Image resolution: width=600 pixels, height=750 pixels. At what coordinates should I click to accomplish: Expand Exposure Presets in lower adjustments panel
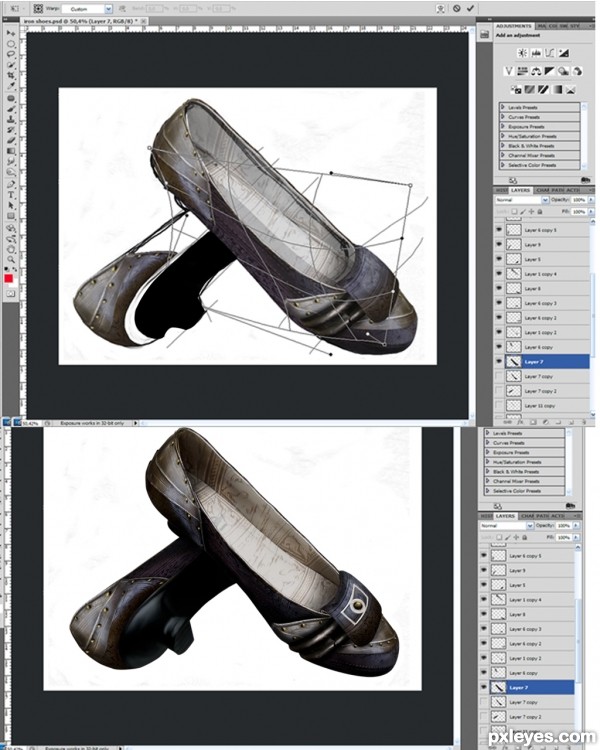pyautogui.click(x=488, y=452)
